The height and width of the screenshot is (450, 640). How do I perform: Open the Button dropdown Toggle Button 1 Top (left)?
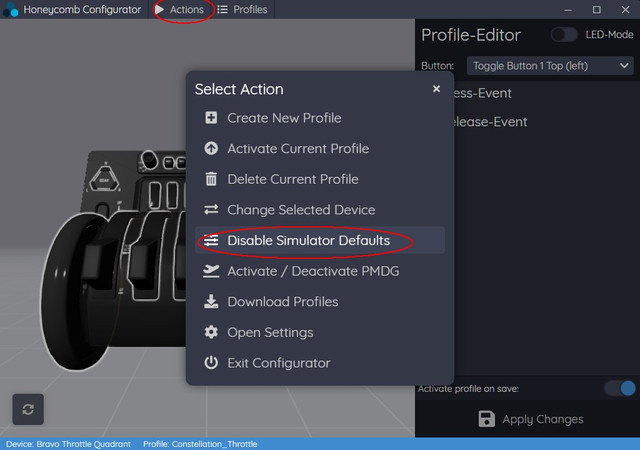click(550, 66)
